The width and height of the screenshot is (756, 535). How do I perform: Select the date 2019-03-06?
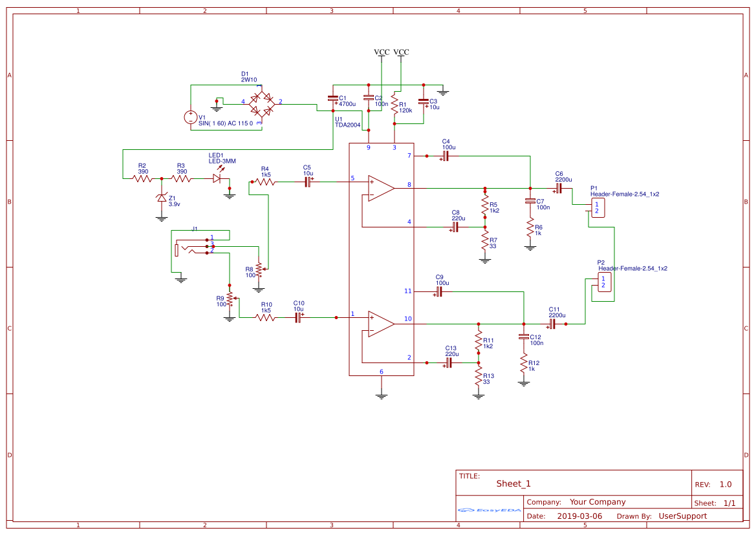point(579,516)
